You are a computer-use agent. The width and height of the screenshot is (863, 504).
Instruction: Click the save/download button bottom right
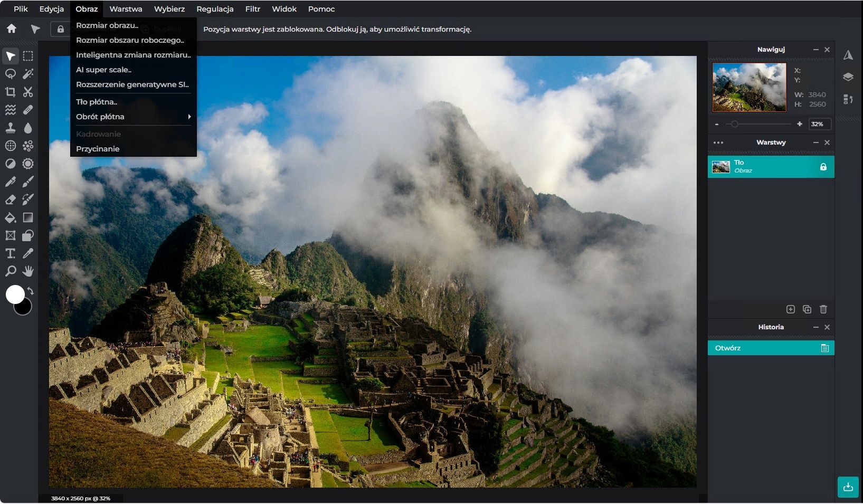[x=848, y=487]
